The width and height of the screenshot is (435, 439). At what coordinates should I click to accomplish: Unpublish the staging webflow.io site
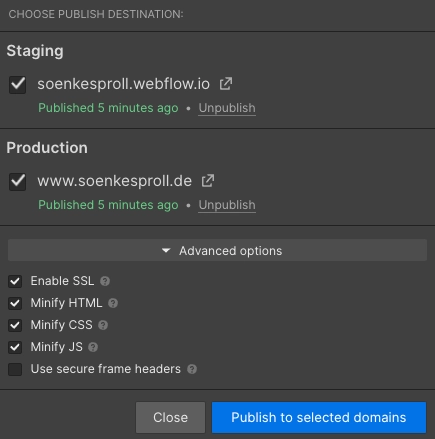[x=227, y=108]
